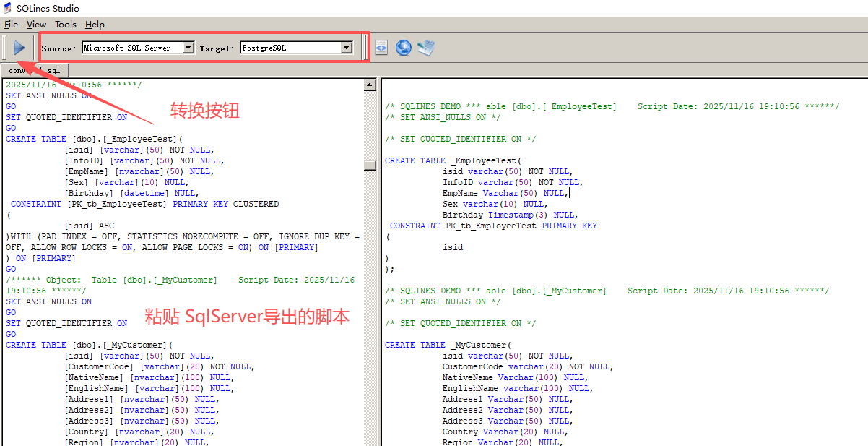Click the swap source/target toolbar icon
868x446 pixels.
pyautogui.click(x=381, y=47)
